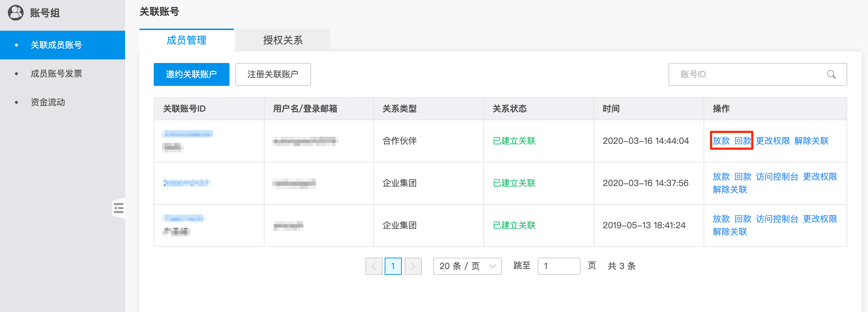Click 访问控制台 for the 14:37:56 account
The image size is (868, 312).
[x=777, y=177]
